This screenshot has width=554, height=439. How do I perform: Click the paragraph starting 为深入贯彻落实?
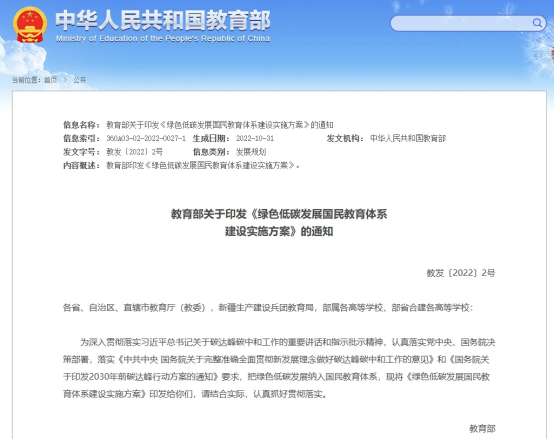[x=279, y=368]
